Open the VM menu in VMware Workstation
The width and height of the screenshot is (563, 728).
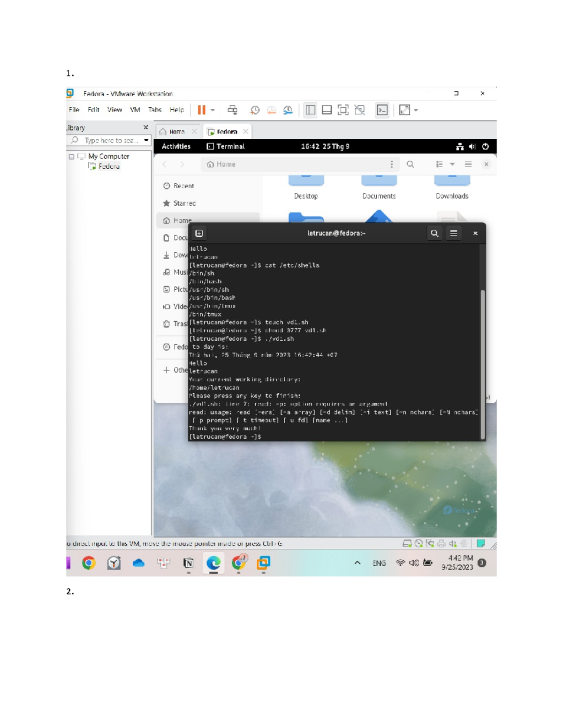tap(135, 110)
